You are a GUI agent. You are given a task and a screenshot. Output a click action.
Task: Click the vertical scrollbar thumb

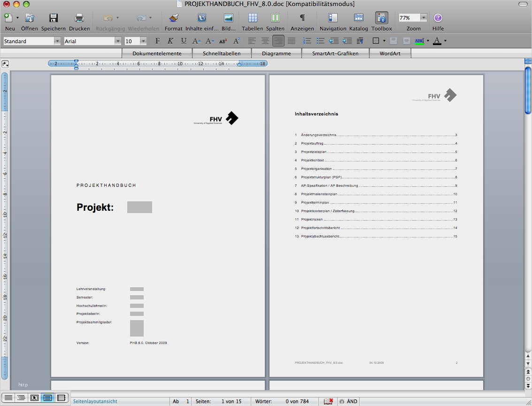(528, 90)
